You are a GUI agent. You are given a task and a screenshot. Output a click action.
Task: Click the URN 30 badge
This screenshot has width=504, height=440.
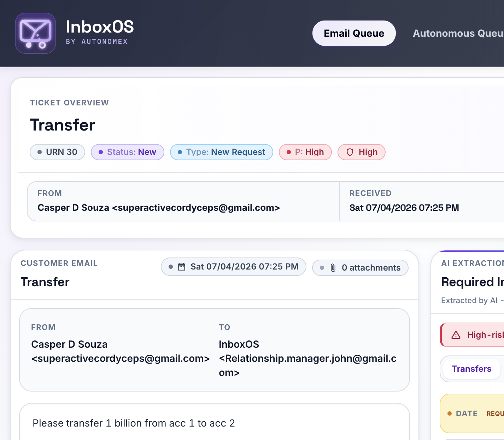(57, 152)
